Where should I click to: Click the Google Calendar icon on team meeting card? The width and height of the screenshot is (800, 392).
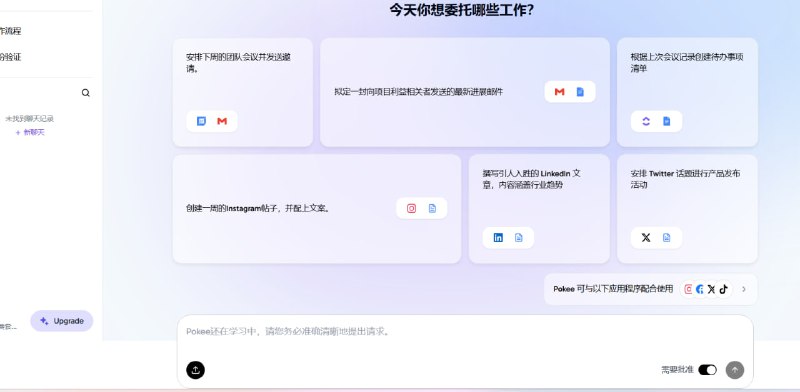[x=202, y=121]
